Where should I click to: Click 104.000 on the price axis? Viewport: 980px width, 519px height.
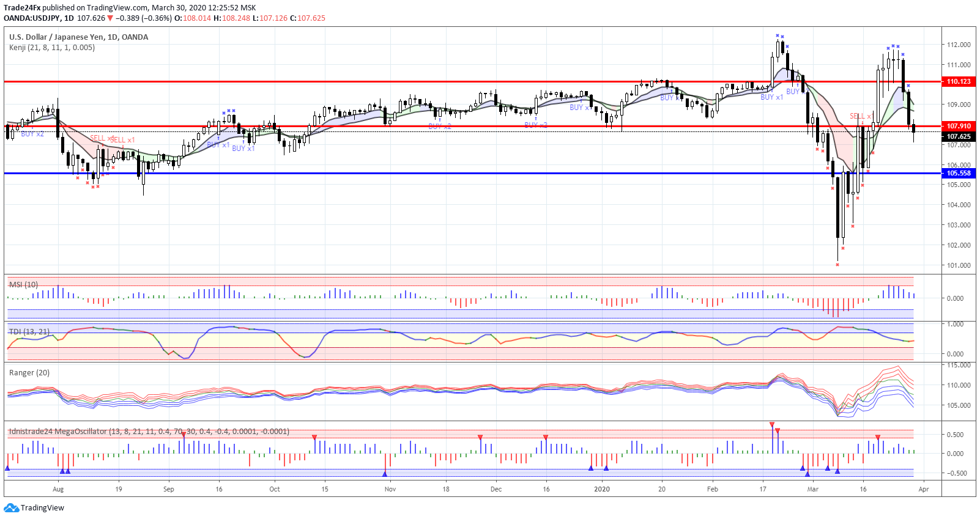(959, 205)
